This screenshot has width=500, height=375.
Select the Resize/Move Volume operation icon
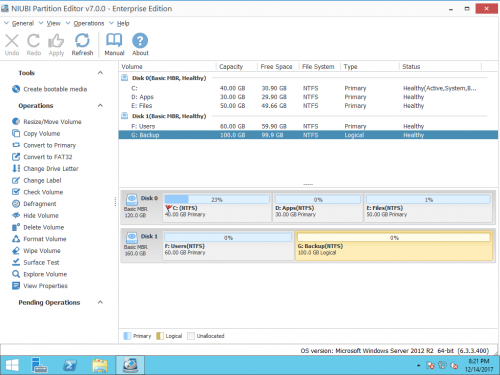point(16,121)
